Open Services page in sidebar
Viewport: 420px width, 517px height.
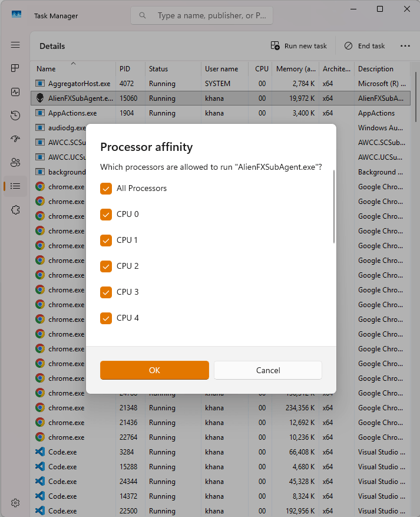click(15, 210)
